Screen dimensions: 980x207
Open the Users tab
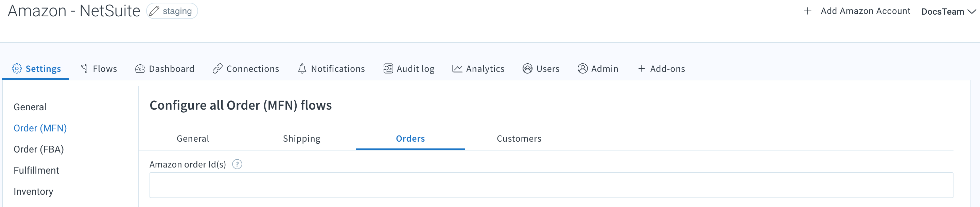[x=541, y=69]
